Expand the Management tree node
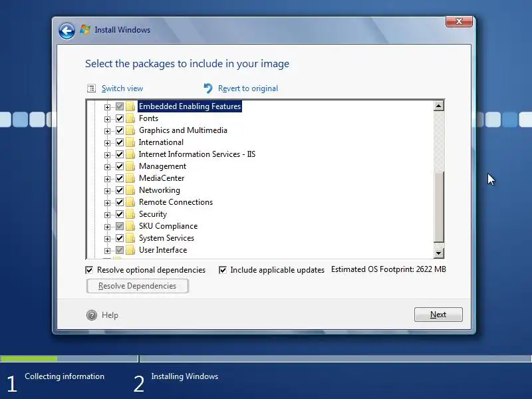 (107, 167)
